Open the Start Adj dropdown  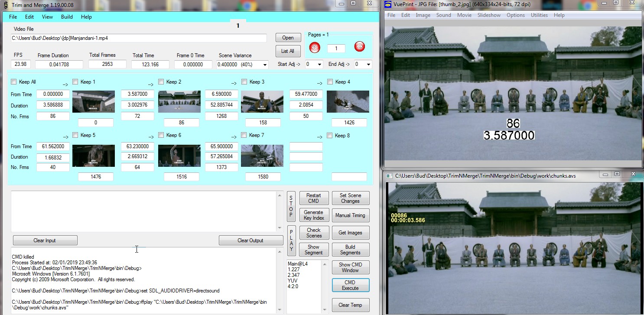[320, 65]
